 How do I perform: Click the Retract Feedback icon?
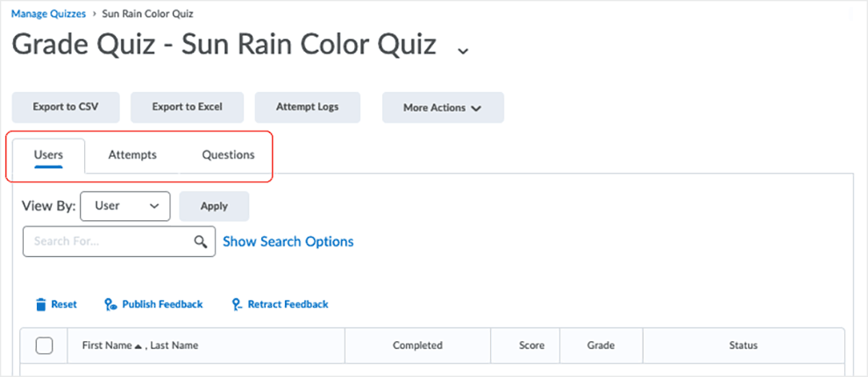pyautogui.click(x=238, y=304)
